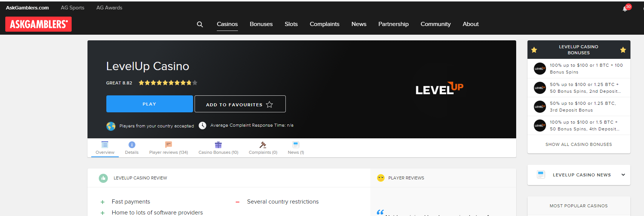Click Players from your country accepted text
The image size is (644, 216).
(157, 126)
